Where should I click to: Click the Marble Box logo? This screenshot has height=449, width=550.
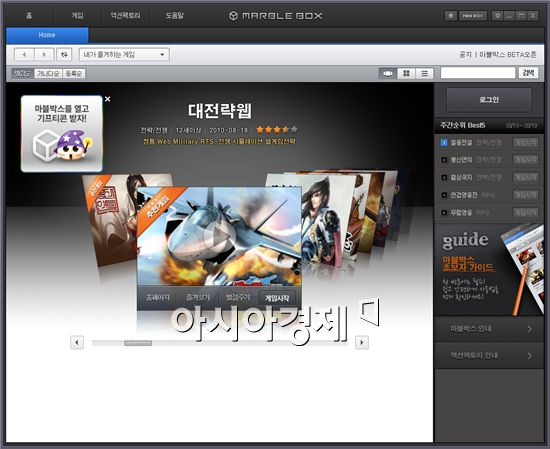click(x=275, y=15)
